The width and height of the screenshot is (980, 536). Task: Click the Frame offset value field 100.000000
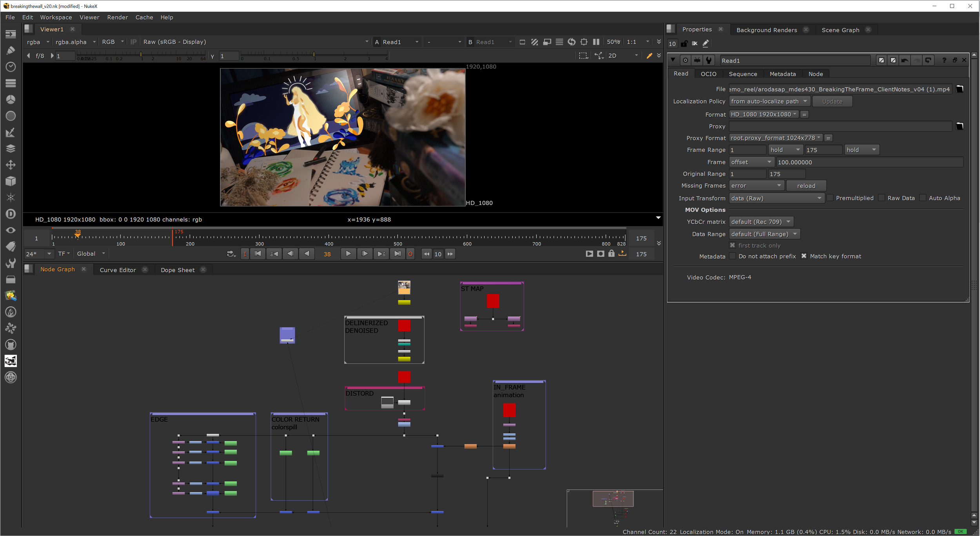pyautogui.click(x=869, y=162)
